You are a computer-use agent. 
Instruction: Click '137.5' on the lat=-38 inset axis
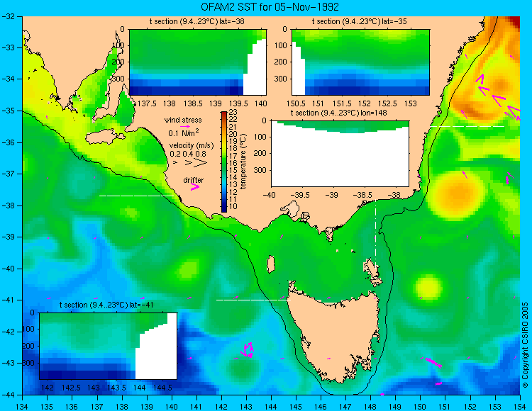(148, 103)
